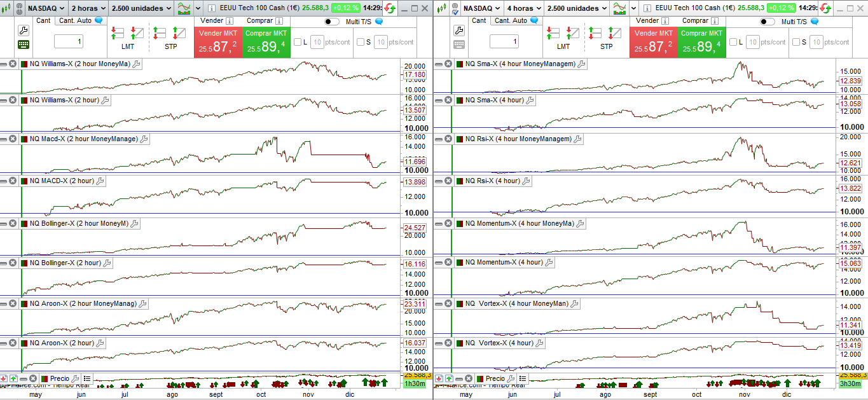Click the green keyboard icon in left panel
Screen dimensions: 868x400
coord(24,45)
